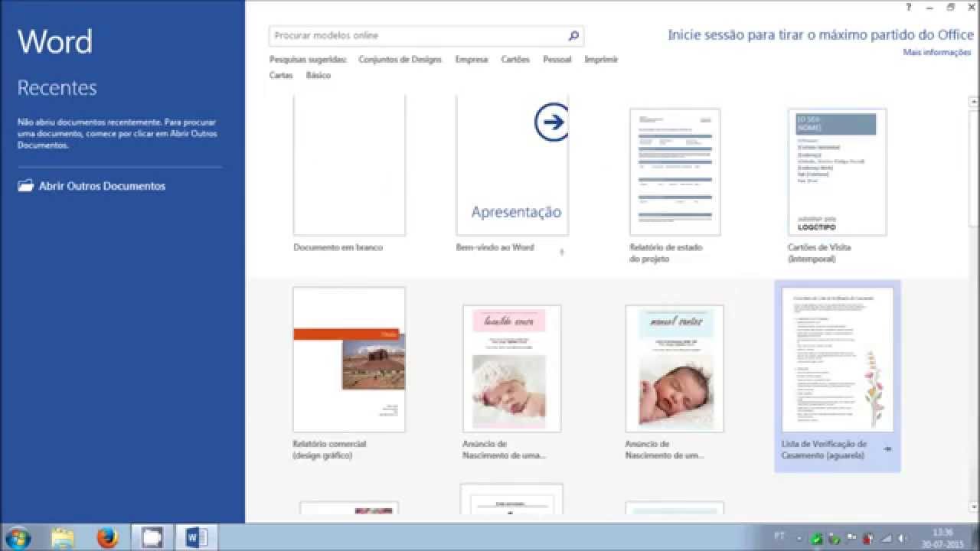Open the volume speaker tray icon
Image resolution: width=980 pixels, height=551 pixels.
[x=902, y=538]
